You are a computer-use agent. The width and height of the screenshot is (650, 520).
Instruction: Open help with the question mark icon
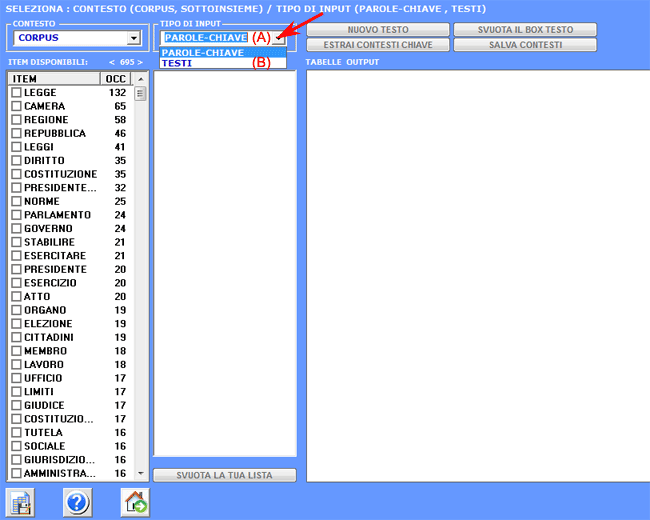(77, 502)
